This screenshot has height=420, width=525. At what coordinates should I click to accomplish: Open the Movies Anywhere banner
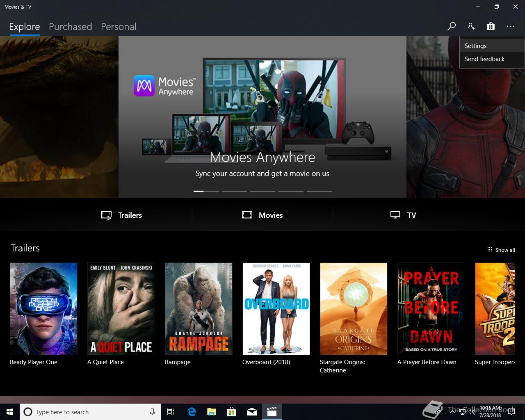[262, 117]
